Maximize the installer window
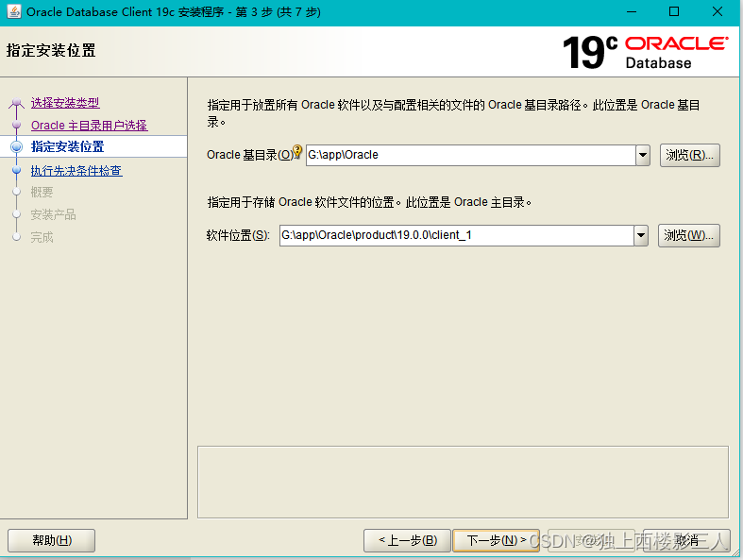Viewport: 743px width, 560px height. [x=674, y=12]
